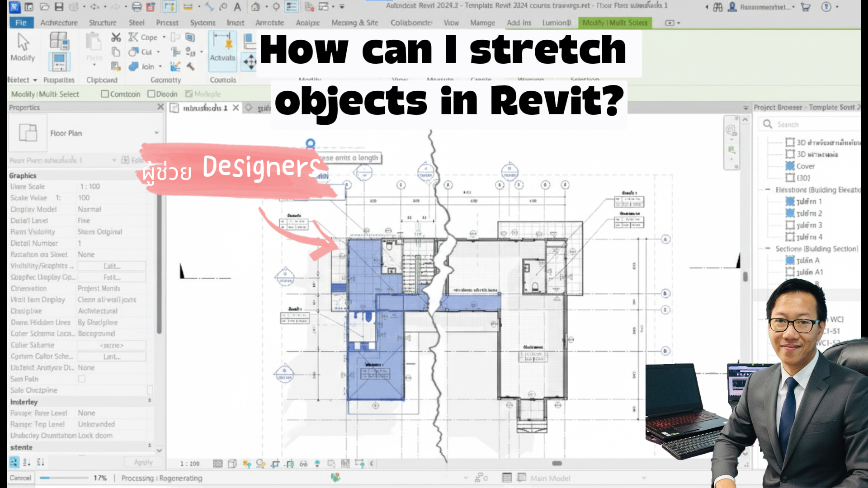Screen dimensions: 868x488
Task: Click the Temporary Hide glasses icon
Action: coord(303,464)
